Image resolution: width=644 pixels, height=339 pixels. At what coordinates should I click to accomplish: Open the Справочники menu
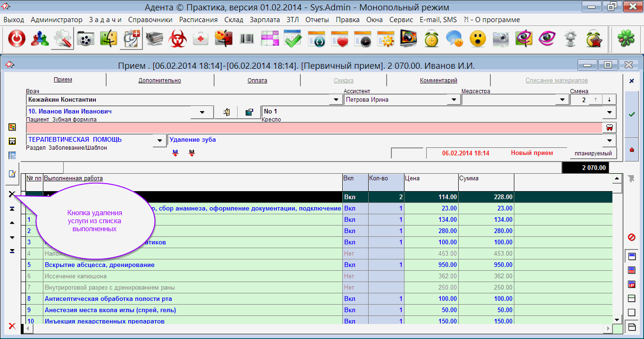(150, 20)
